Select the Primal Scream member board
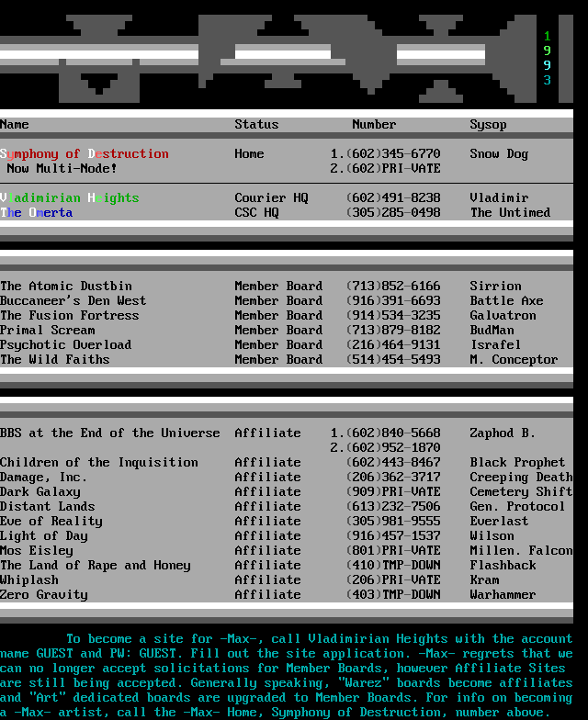Viewport: 588px width, 720px height. click(48, 331)
